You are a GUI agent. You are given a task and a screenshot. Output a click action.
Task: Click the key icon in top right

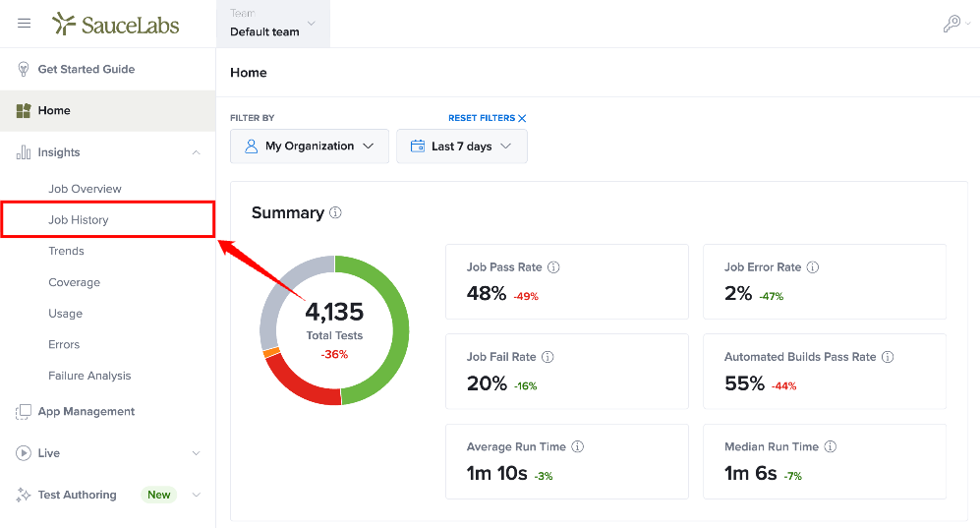[x=951, y=24]
